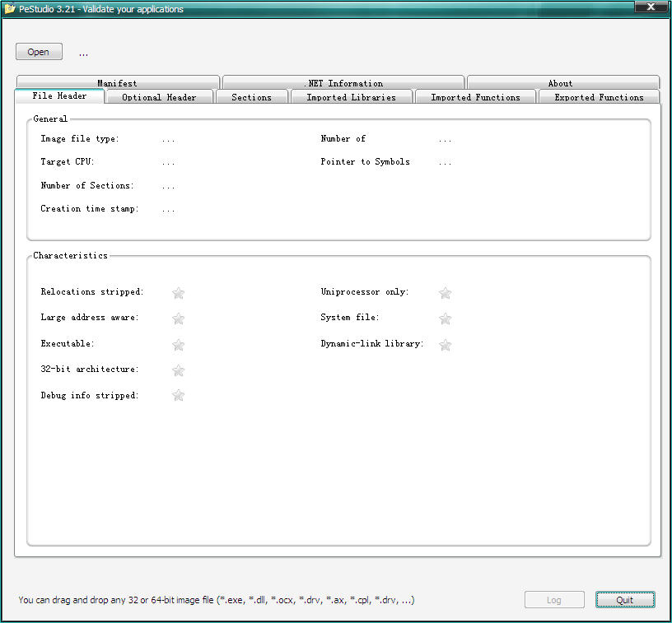This screenshot has width=672, height=623.
Task: Open the .NET Information tab
Action: click(x=343, y=82)
